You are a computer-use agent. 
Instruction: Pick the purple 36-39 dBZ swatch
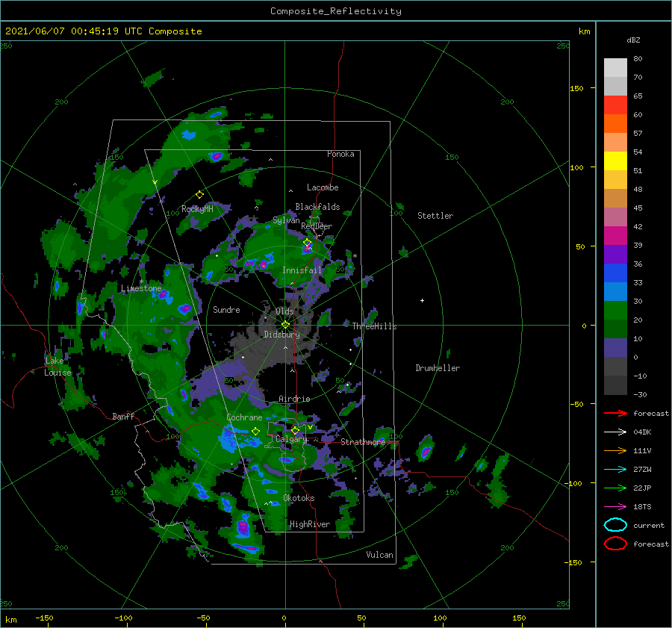(x=615, y=255)
